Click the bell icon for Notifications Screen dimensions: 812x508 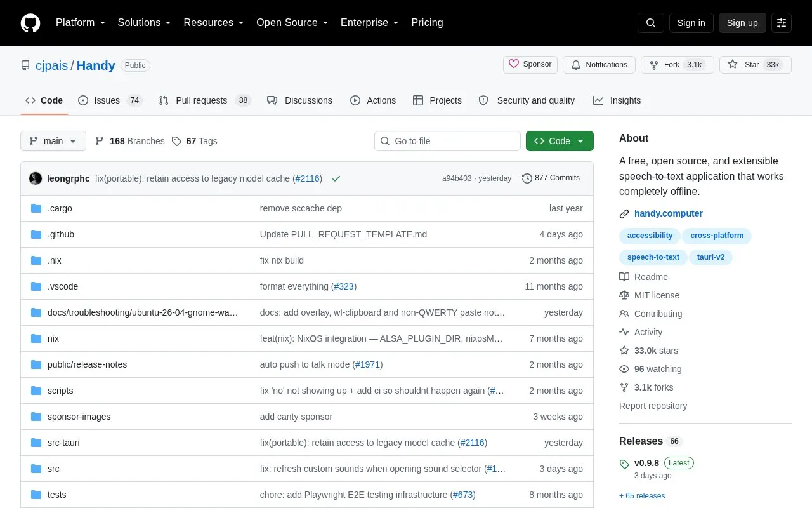click(x=576, y=65)
